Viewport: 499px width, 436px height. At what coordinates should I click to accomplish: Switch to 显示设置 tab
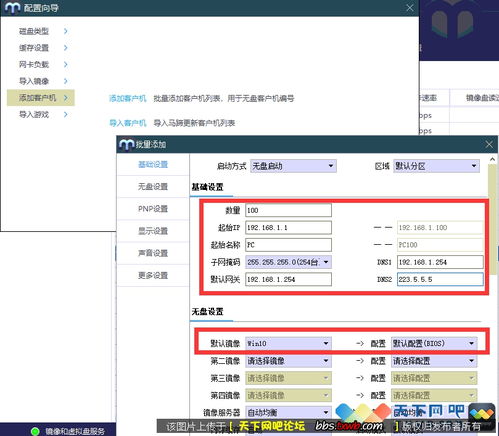[153, 231]
